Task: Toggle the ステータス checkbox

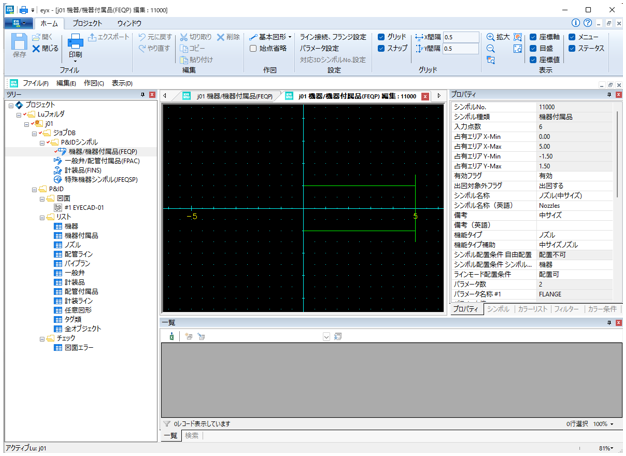Action: (x=572, y=48)
